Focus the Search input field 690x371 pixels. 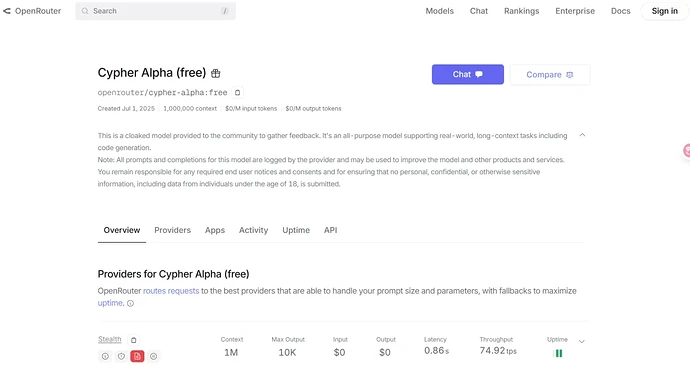155,11
